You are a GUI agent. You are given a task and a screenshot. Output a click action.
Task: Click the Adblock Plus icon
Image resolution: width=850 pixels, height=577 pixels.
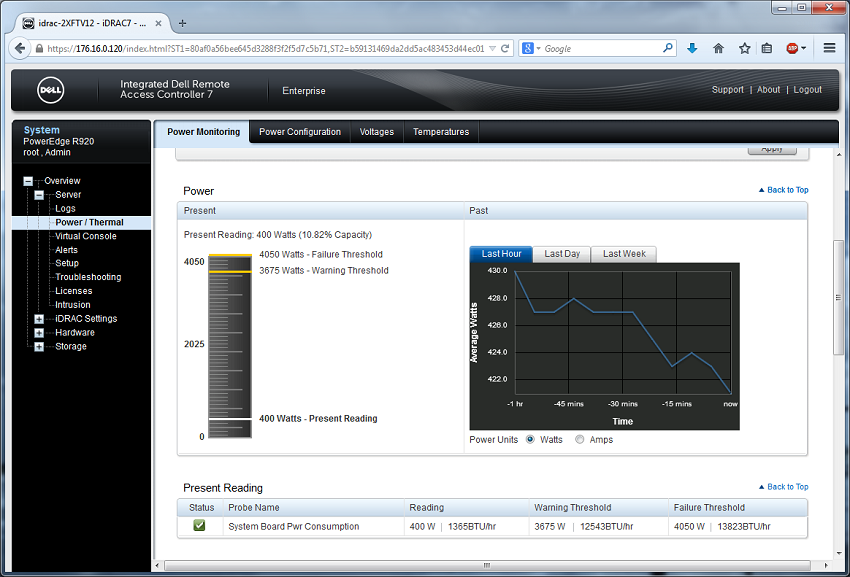coord(792,48)
